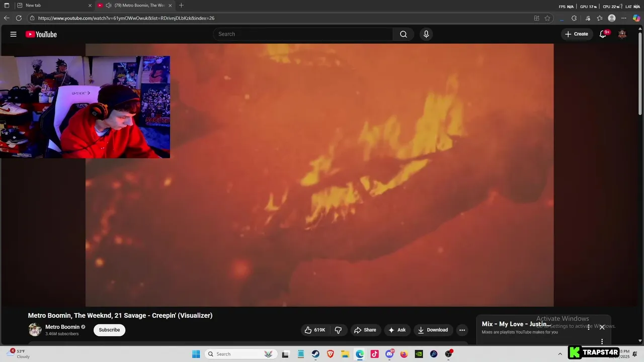The height and width of the screenshot is (362, 644).
Task: Open split screen icon in address bar
Action: [536, 18]
